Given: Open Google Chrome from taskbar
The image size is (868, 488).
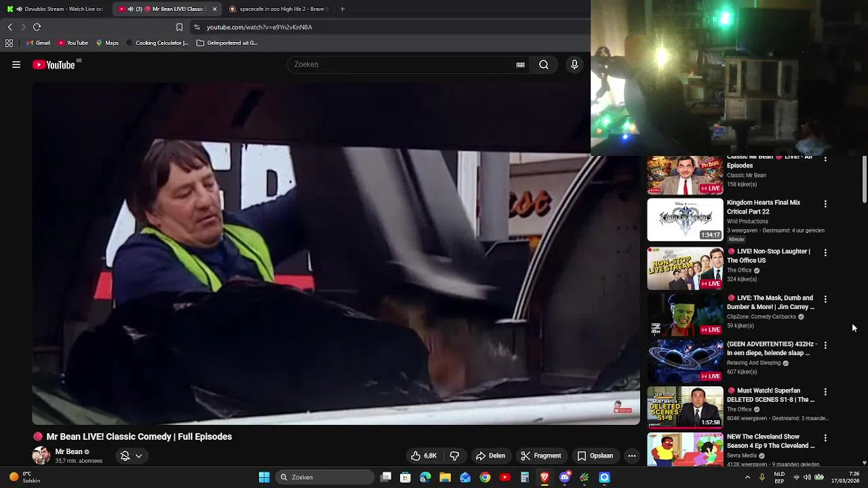Looking at the screenshot, I should tap(485, 477).
